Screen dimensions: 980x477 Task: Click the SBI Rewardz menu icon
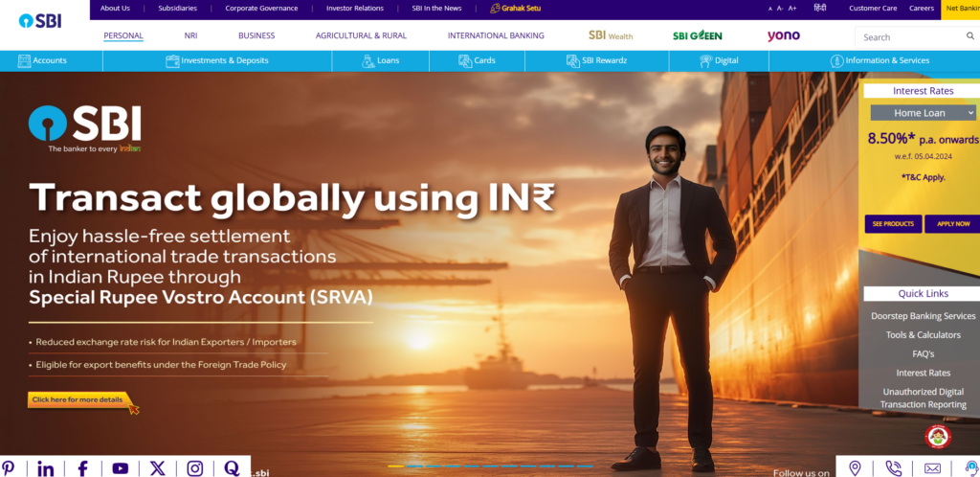(573, 60)
